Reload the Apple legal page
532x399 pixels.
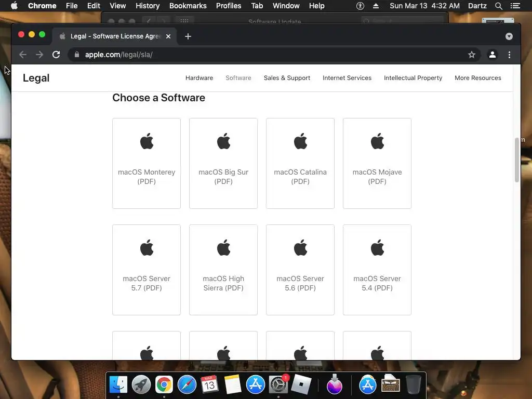coord(56,55)
